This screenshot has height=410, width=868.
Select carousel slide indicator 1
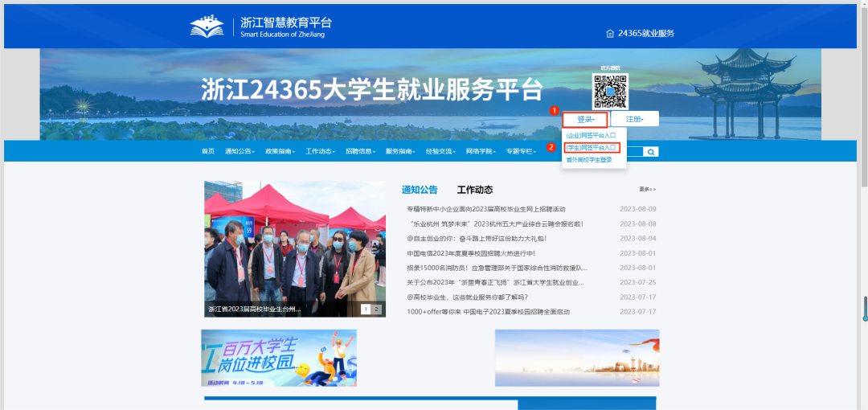pyautogui.click(x=366, y=310)
